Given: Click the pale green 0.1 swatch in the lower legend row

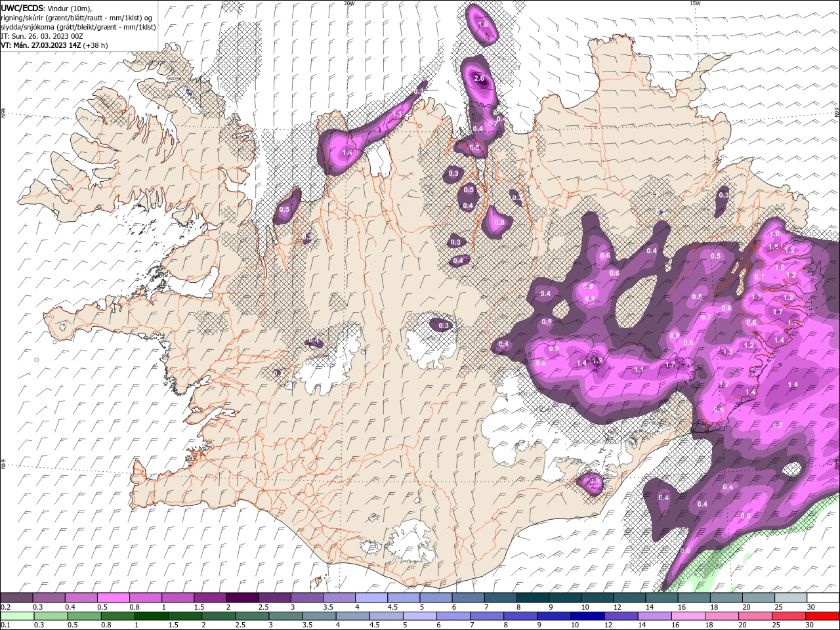Looking at the screenshot, I should [x=18, y=616].
